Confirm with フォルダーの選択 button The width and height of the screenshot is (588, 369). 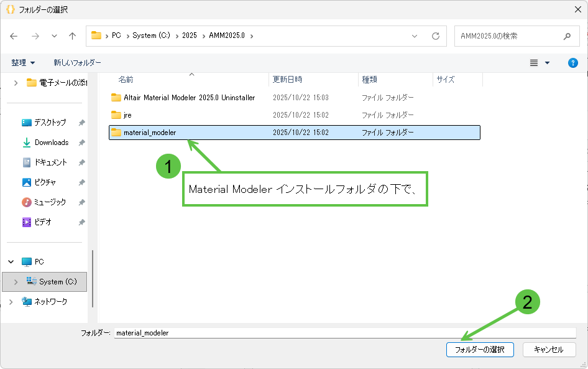pos(480,350)
